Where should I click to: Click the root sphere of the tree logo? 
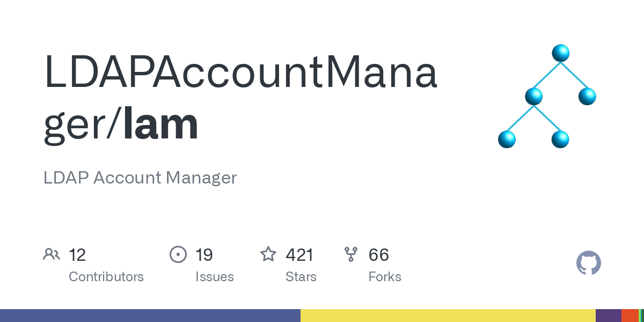coord(560,53)
